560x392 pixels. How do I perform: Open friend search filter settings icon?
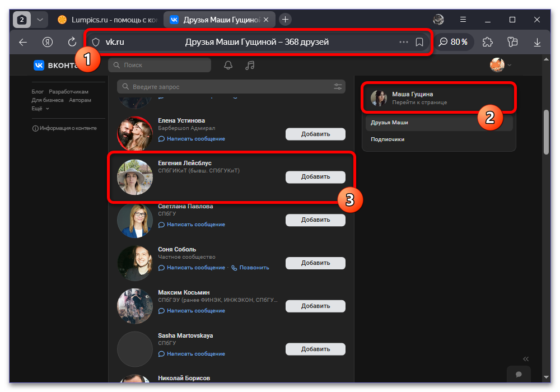[x=338, y=87]
